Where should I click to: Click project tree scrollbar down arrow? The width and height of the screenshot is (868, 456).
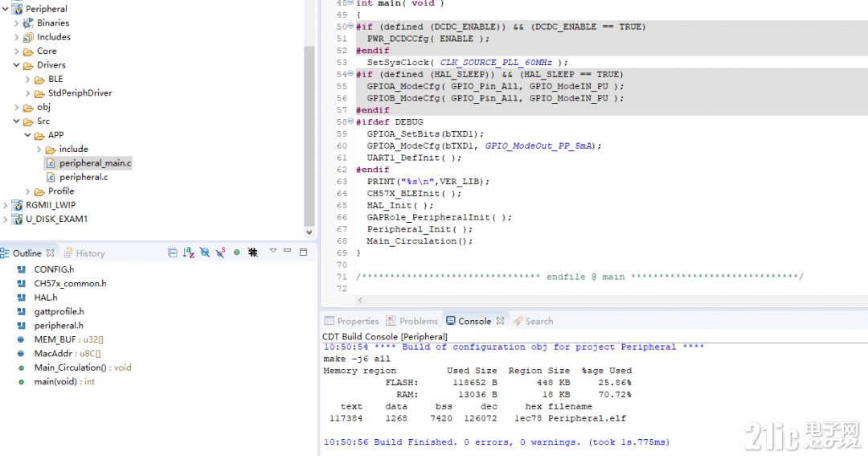click(x=309, y=232)
